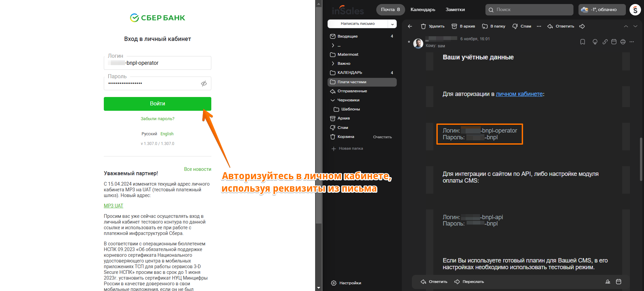Click the email pane vertical scrollbar

tap(641, 159)
